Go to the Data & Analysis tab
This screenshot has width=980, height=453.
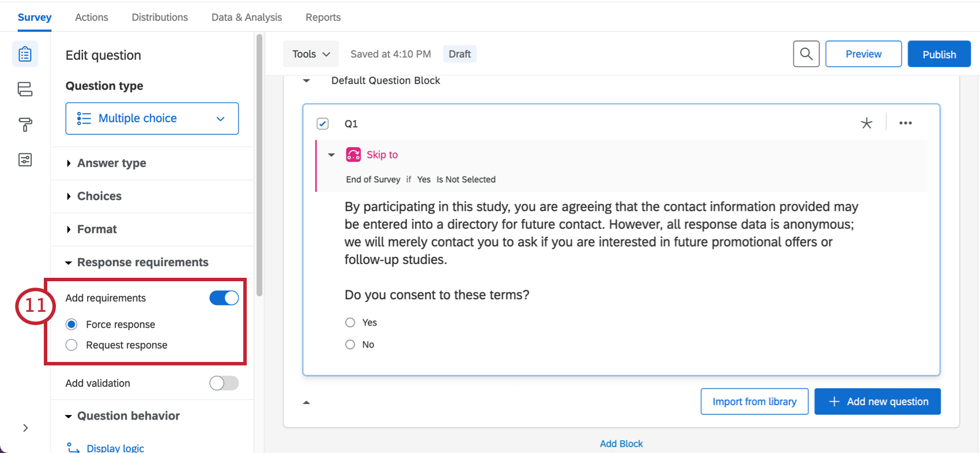[x=247, y=17]
